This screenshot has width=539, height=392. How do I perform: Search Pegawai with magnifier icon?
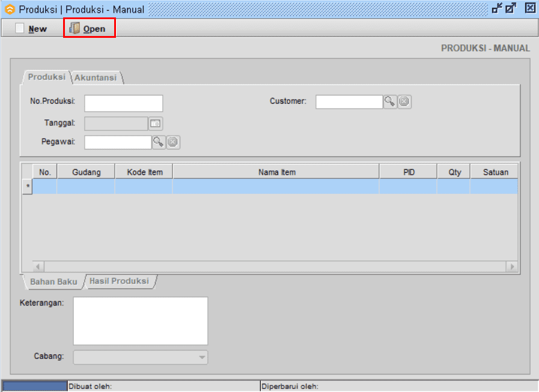click(159, 142)
